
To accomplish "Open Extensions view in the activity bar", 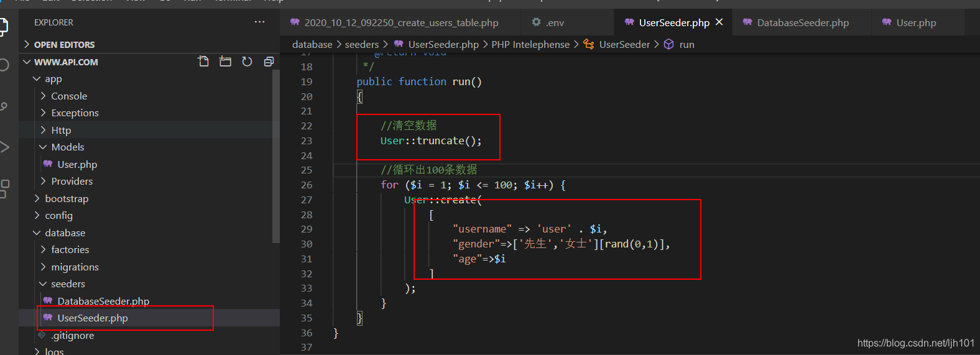I will click(3, 188).
